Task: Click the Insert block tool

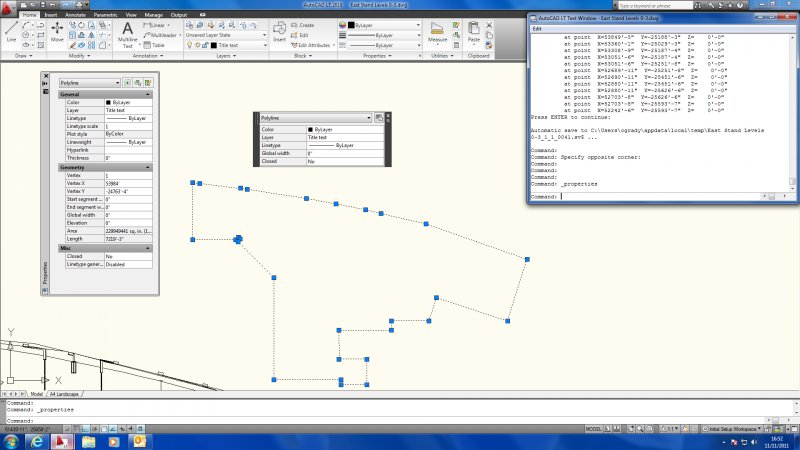Action: point(279,32)
